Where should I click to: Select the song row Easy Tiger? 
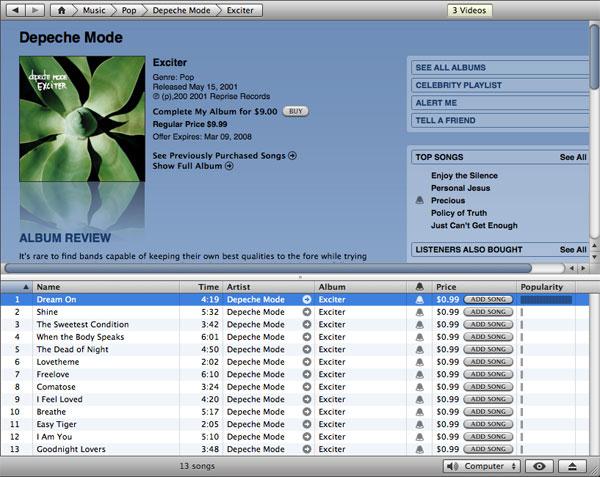pos(295,424)
